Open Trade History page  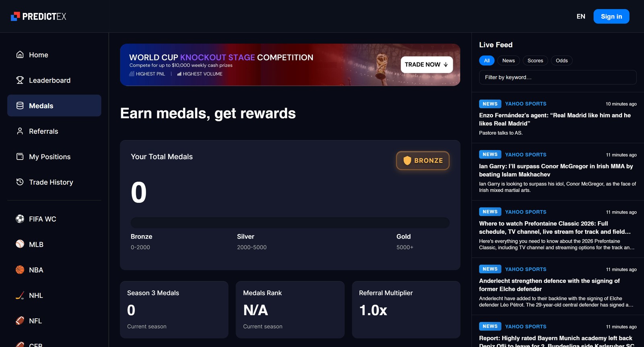(x=54, y=182)
